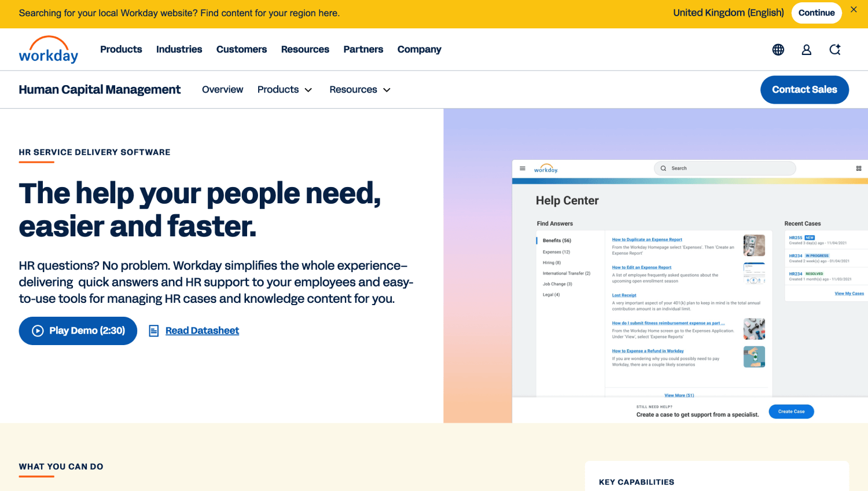868x491 pixels.
Task: Click the Expense a Refund thumbnail
Action: [754, 357]
